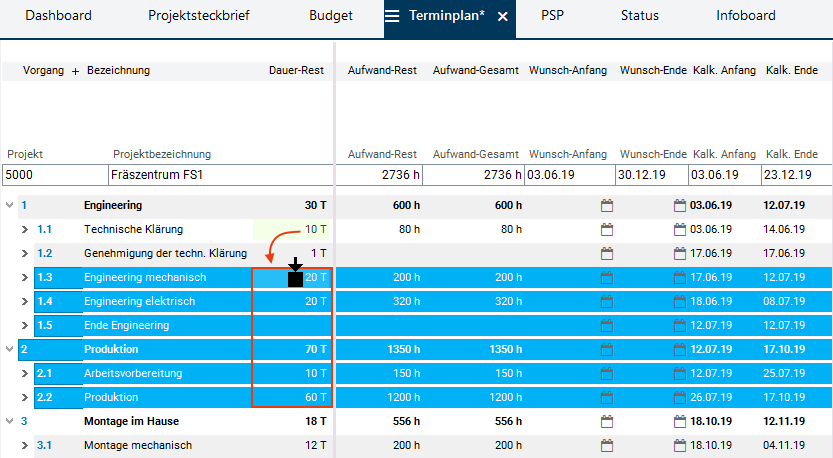Open Wunsch-Ende calendar for Technische Klärung
Viewport: 833px width, 458px height.
681,230
